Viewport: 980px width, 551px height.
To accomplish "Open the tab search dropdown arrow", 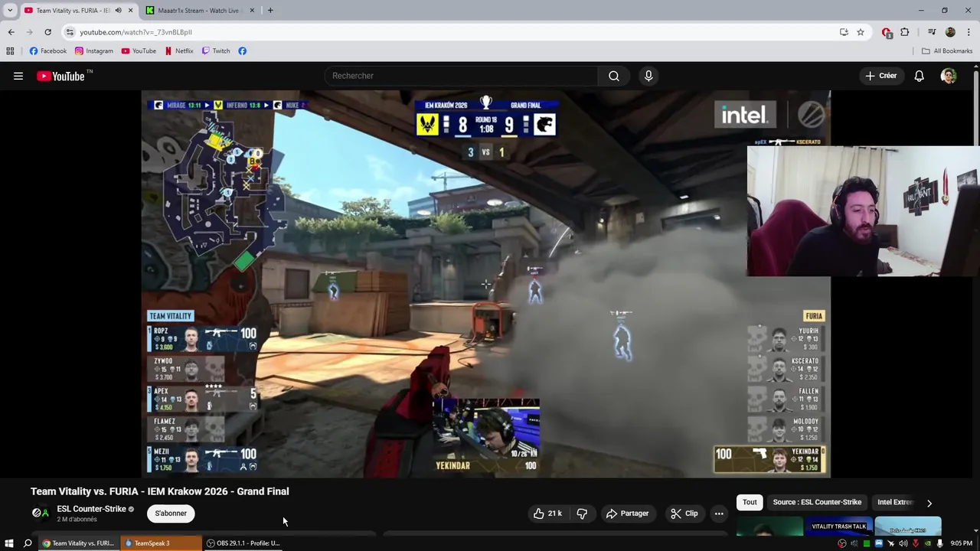I will (x=10, y=10).
